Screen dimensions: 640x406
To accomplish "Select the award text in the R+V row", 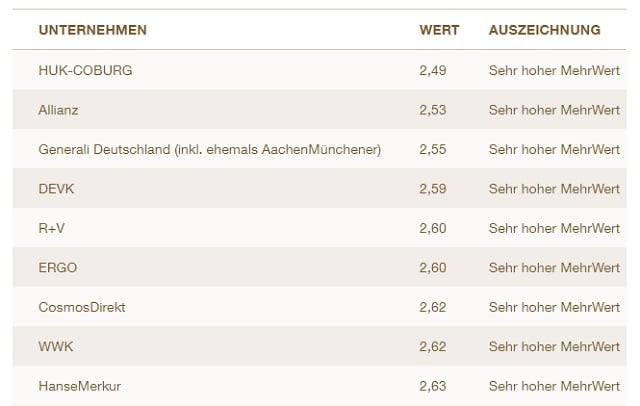I will tap(554, 228).
